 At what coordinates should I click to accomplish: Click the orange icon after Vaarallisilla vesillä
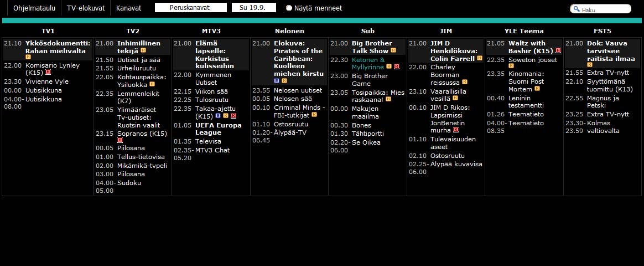click(x=455, y=98)
